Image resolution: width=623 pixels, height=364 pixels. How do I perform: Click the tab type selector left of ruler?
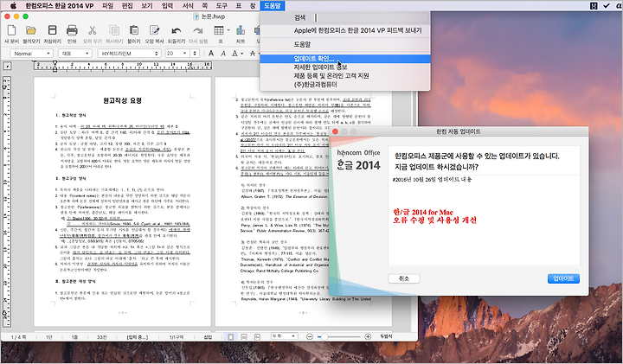pos(7,67)
